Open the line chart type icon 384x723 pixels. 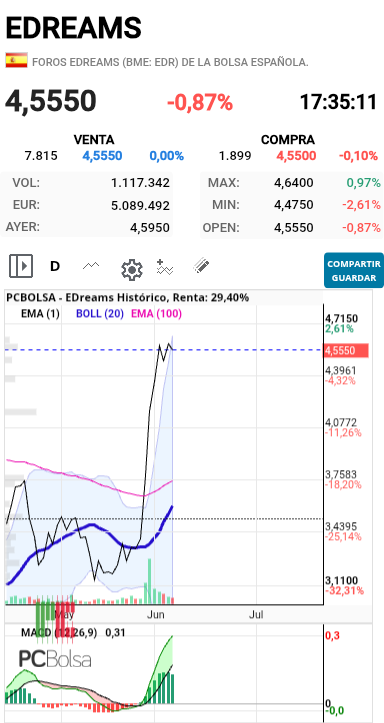(x=91, y=266)
